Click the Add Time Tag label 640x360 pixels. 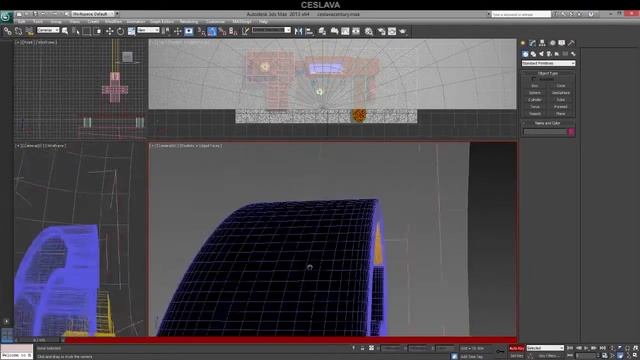tap(471, 357)
